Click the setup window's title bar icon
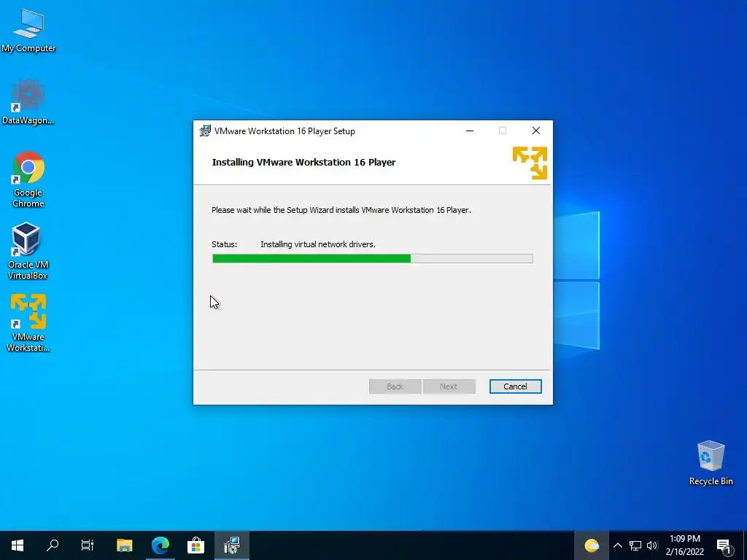The width and height of the screenshot is (747, 560). [205, 131]
